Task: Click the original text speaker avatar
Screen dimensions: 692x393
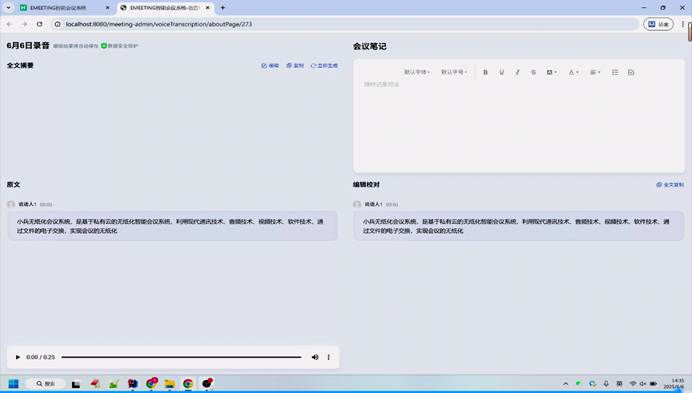Action: coord(11,204)
